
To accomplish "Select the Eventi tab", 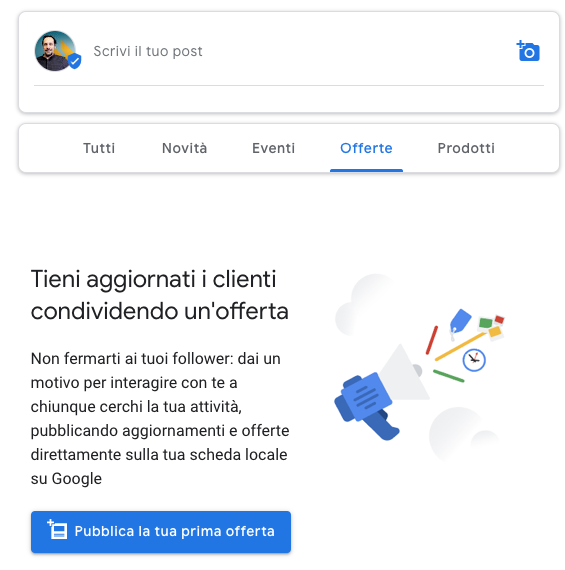I will tap(273, 148).
